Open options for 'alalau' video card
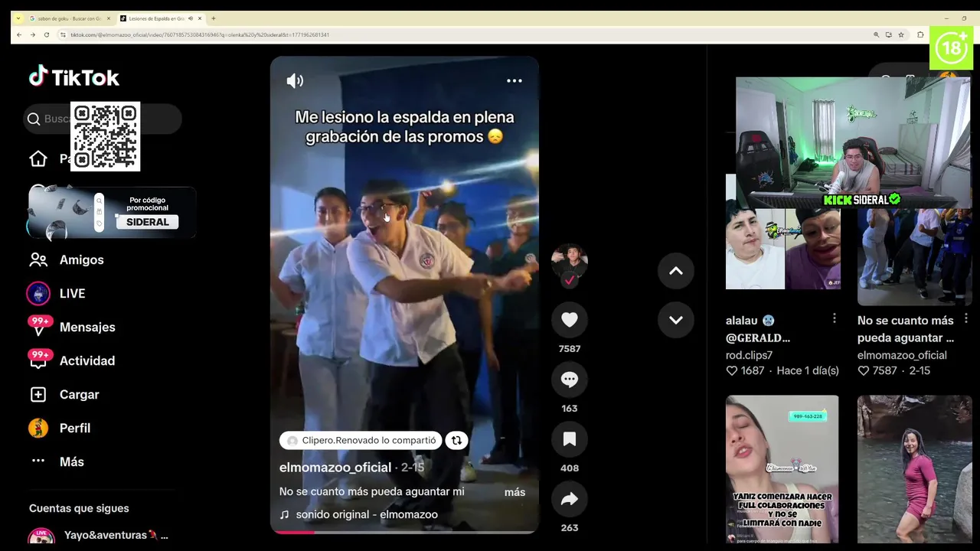 pyautogui.click(x=835, y=318)
